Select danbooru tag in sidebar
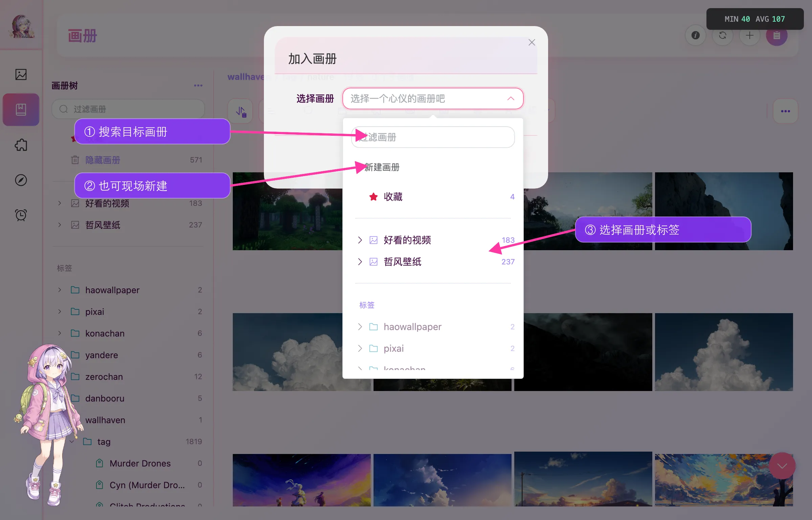This screenshot has height=520, width=812. point(129,398)
